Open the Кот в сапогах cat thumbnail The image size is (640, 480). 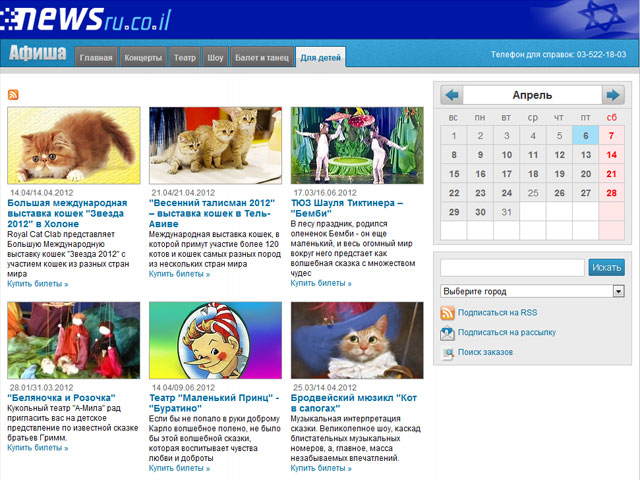coord(357,340)
